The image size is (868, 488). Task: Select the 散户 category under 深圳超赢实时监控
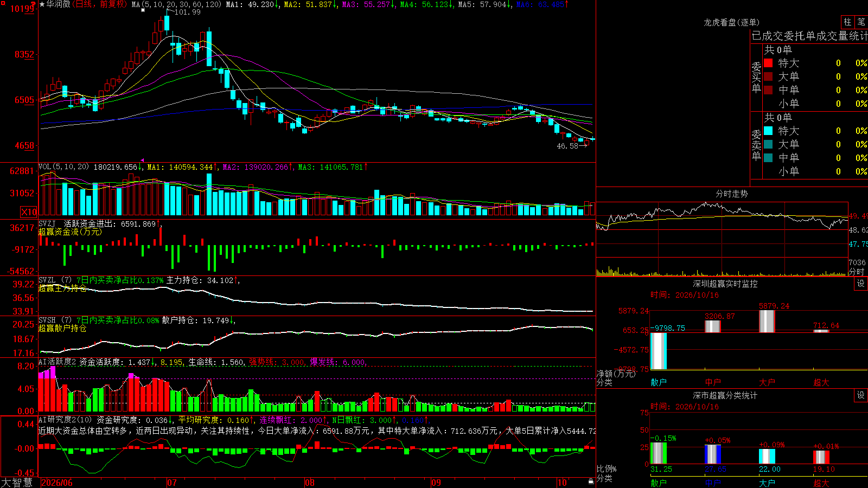point(659,382)
